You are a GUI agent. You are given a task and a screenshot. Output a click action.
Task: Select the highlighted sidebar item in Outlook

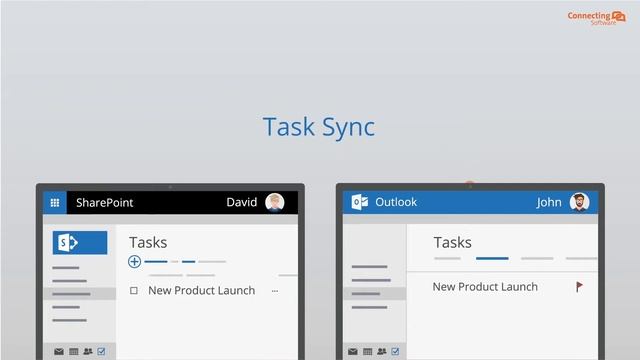point(375,293)
